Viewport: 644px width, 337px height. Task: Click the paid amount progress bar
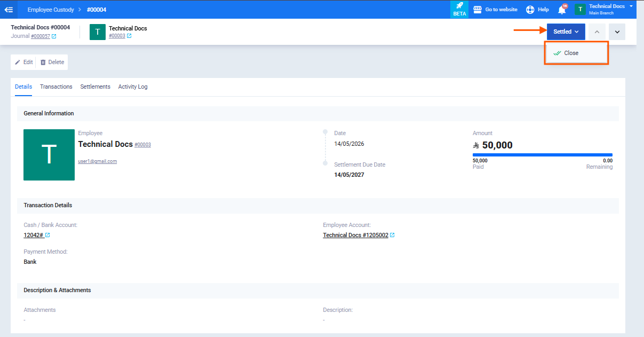click(x=542, y=155)
